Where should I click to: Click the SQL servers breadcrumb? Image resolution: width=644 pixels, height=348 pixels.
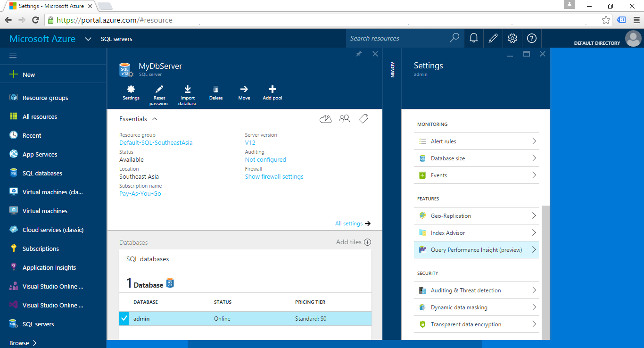click(116, 39)
